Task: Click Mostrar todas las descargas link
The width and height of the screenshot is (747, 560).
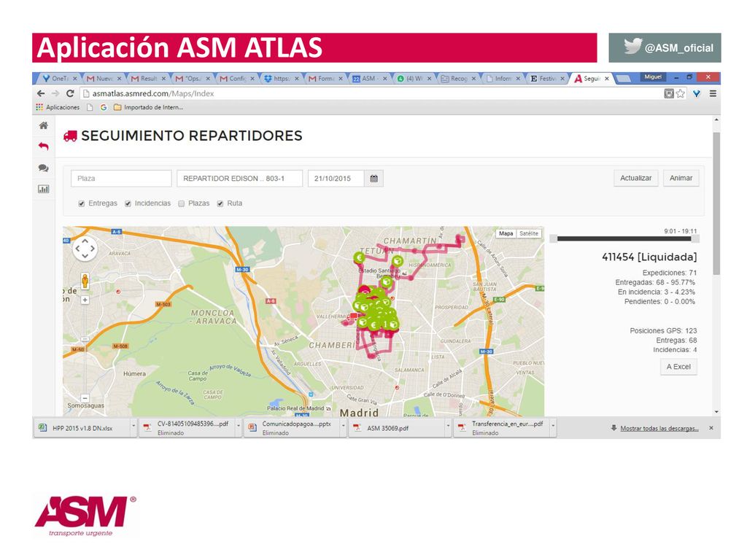Action: 659,429
